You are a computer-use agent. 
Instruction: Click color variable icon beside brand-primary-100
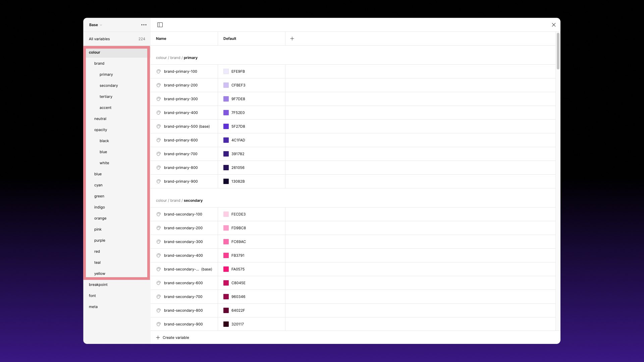tap(159, 71)
